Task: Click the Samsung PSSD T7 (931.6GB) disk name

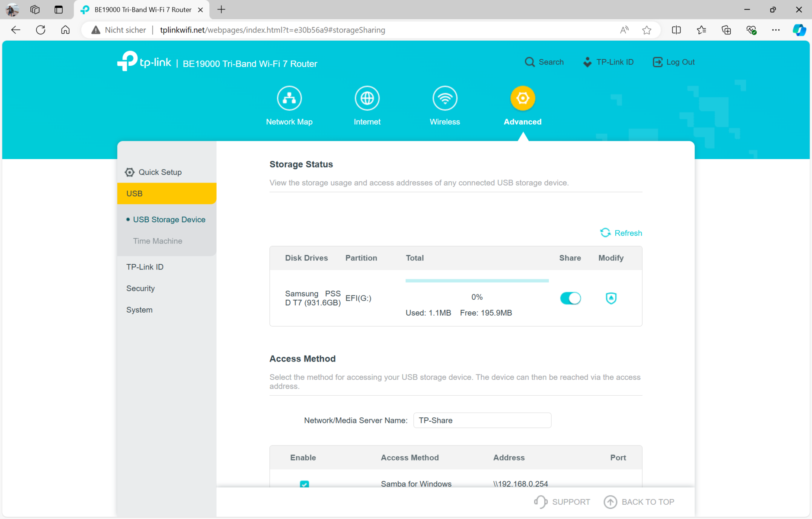Action: tap(313, 298)
